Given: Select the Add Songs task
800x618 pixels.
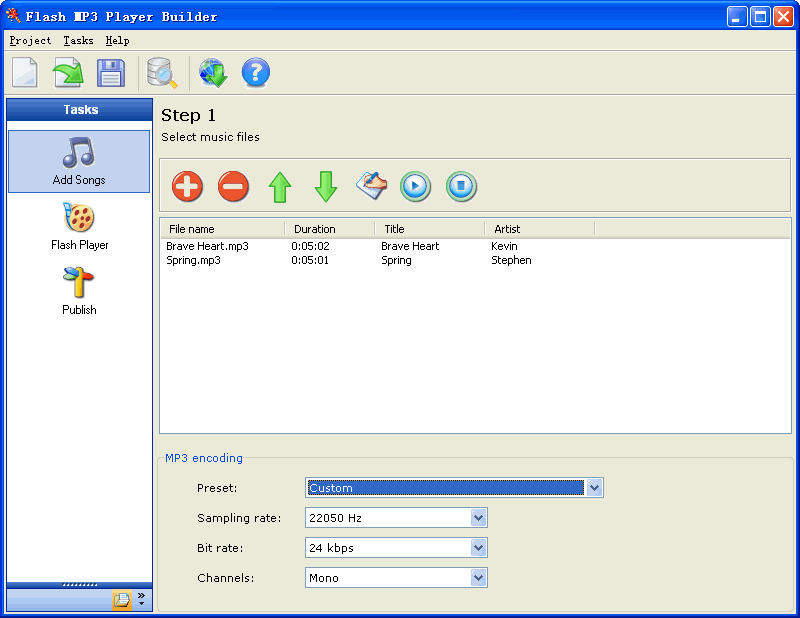Looking at the screenshot, I should (x=79, y=161).
